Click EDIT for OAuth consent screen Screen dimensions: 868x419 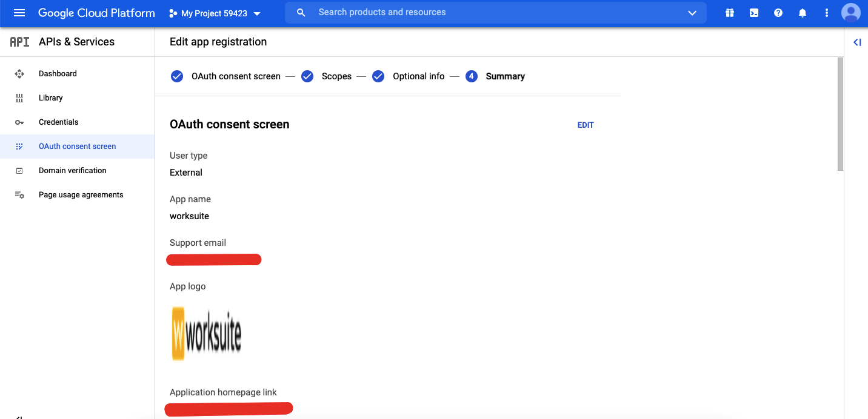pos(586,125)
